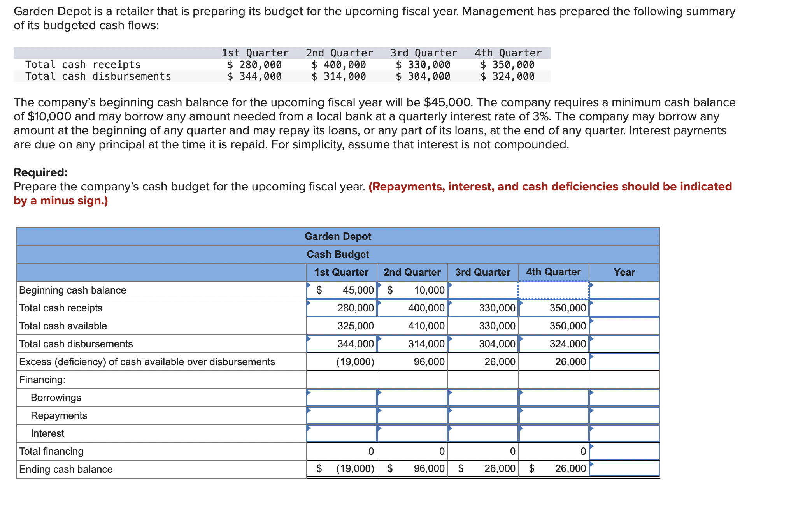Select 4th Quarter total cash disbursements cell
The height and width of the screenshot is (505, 812).
(x=554, y=344)
